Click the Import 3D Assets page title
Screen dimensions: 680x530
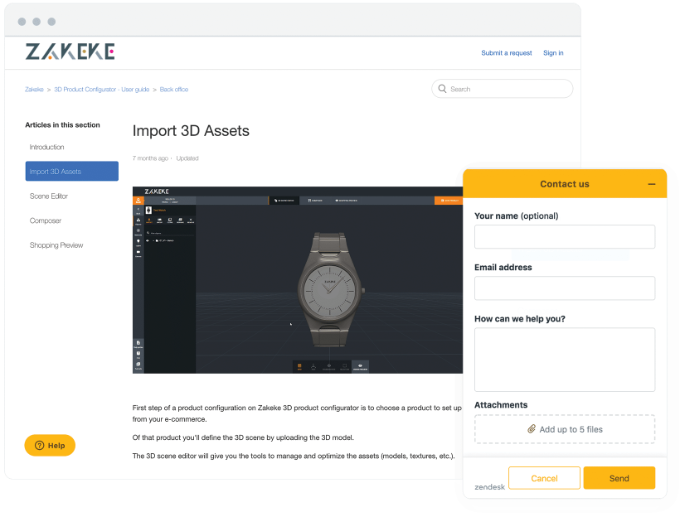tap(191, 131)
